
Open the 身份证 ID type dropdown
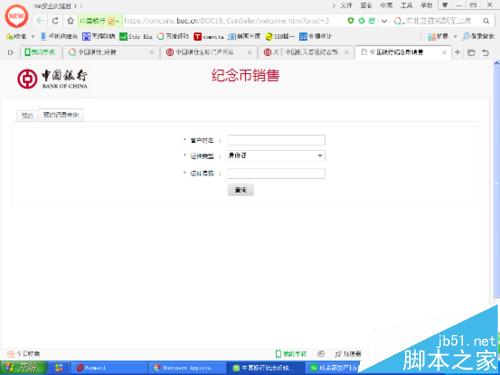tap(276, 156)
